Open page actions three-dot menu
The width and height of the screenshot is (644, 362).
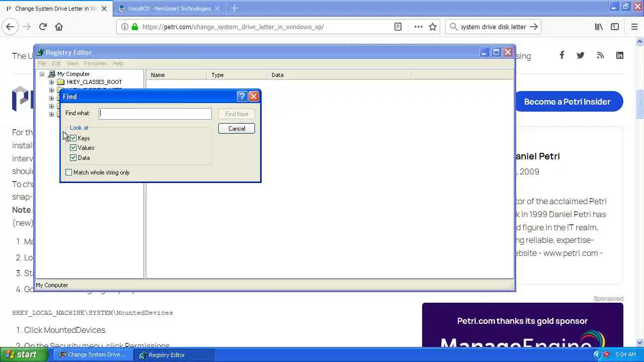[x=418, y=27]
